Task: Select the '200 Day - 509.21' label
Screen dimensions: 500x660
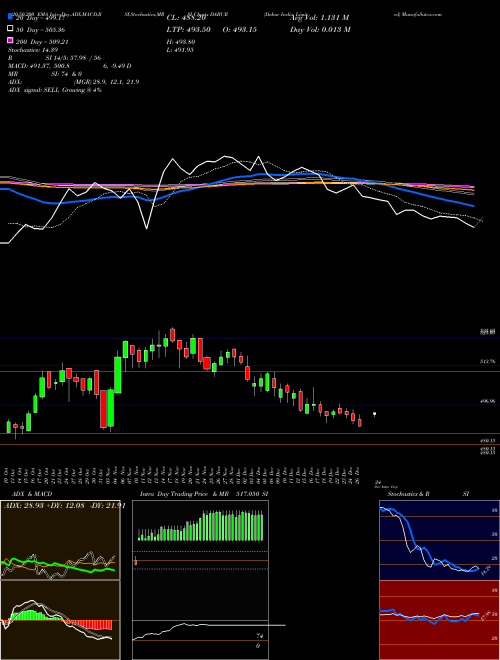Action: click(x=43, y=42)
